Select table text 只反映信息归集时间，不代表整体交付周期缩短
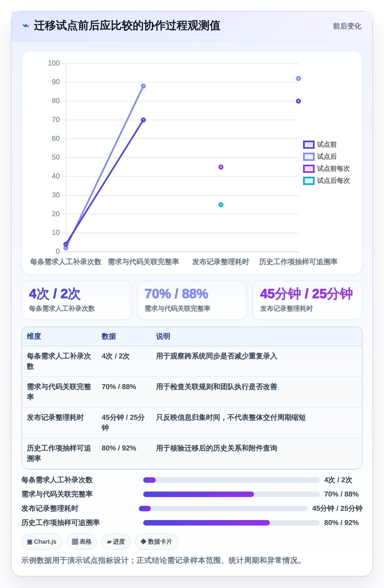Viewport: 384px width, 588px height. [x=231, y=418]
